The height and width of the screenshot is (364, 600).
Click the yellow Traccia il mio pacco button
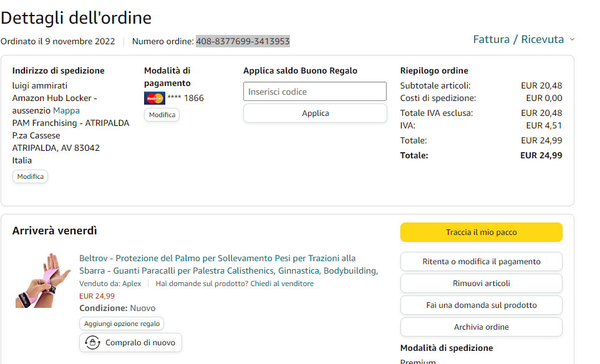[x=481, y=232]
